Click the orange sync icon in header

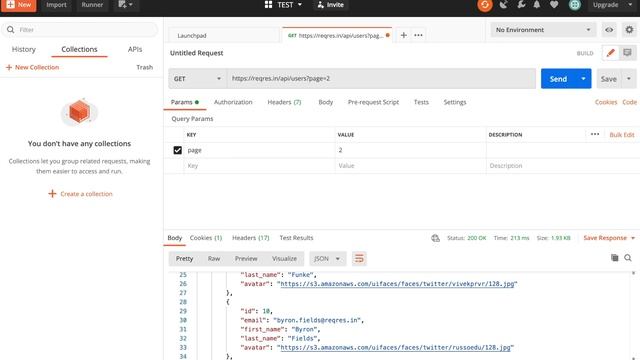(x=485, y=5)
